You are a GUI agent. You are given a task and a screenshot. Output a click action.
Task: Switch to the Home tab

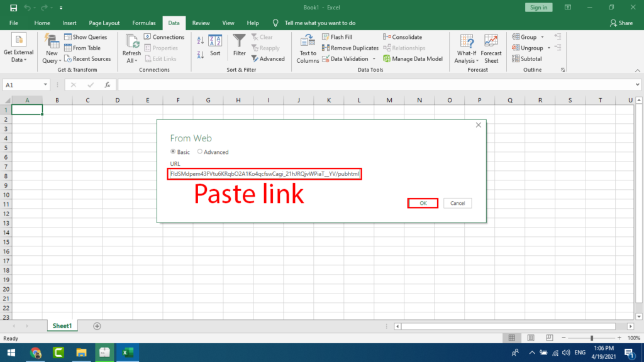click(42, 23)
